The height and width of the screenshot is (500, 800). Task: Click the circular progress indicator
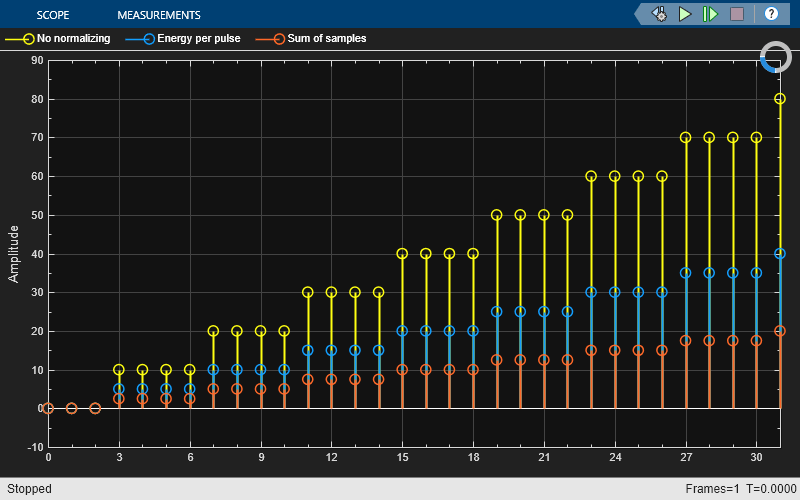[775, 57]
